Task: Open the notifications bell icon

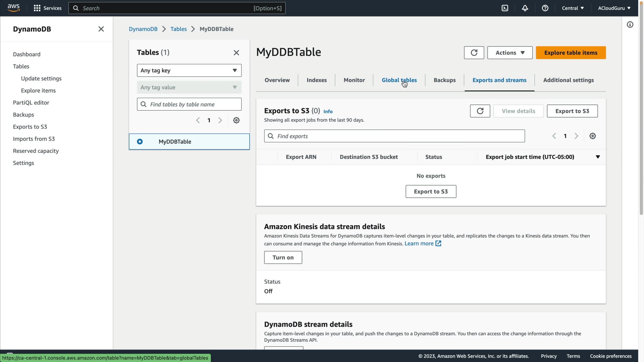Action: 525,8
